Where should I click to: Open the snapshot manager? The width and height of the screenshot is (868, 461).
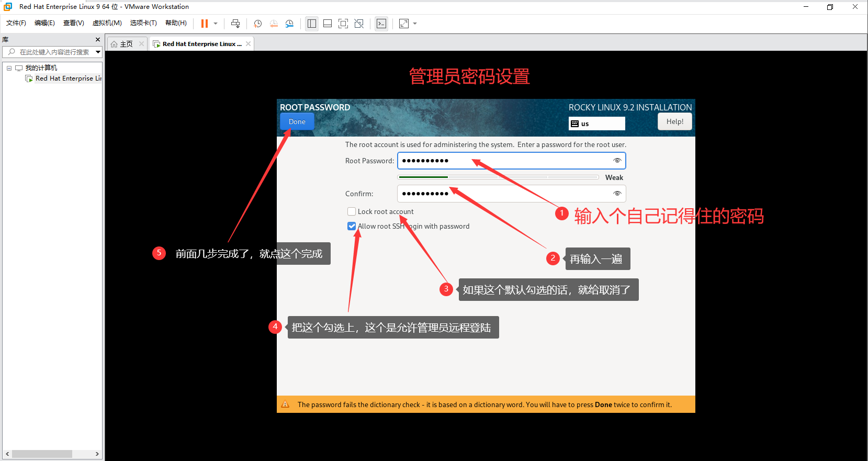tap(289, 24)
